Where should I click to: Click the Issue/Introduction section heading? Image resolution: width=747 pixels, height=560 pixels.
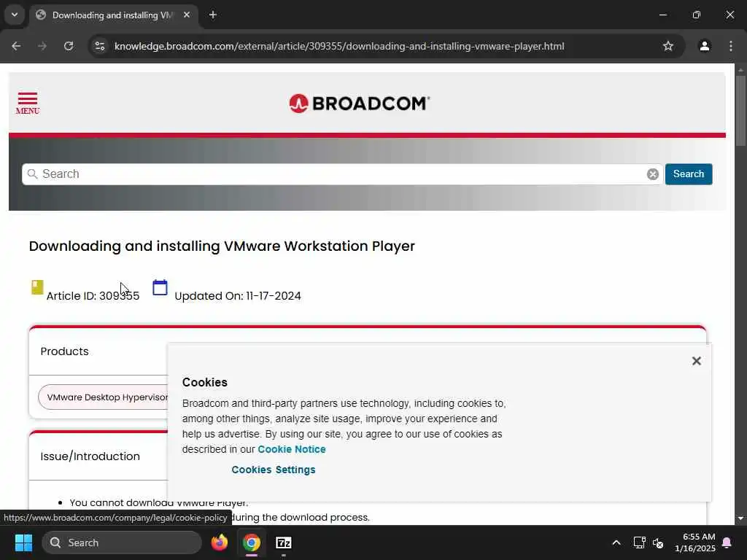point(90,456)
